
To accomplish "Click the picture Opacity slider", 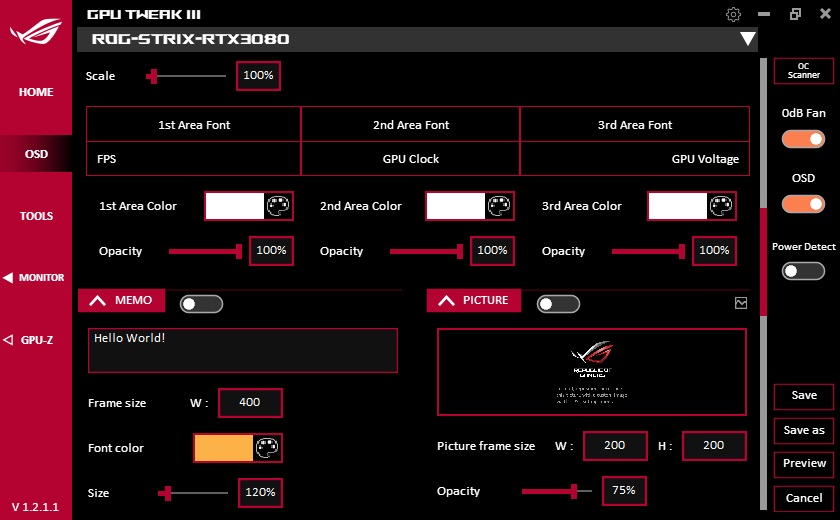I will 557,491.
